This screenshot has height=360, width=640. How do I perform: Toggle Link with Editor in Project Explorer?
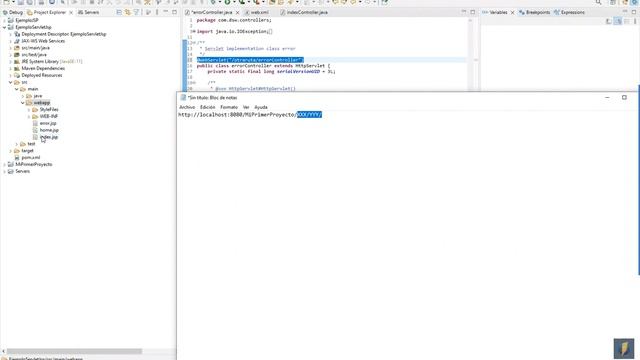pos(128,12)
